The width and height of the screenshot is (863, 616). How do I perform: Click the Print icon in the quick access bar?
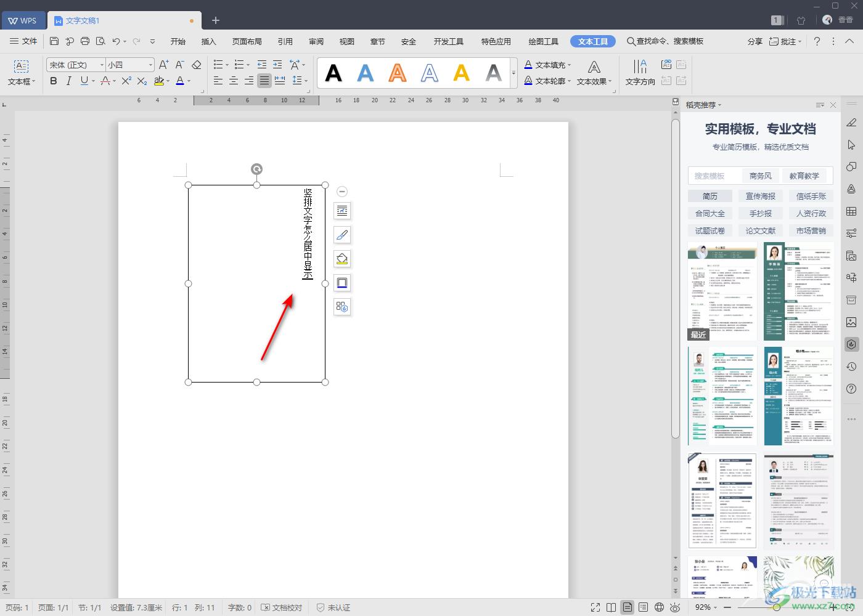(x=85, y=41)
